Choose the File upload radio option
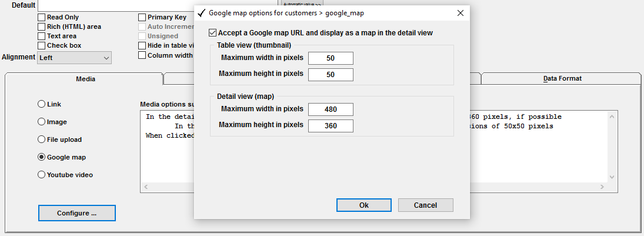The width and height of the screenshot is (644, 236). click(42, 139)
